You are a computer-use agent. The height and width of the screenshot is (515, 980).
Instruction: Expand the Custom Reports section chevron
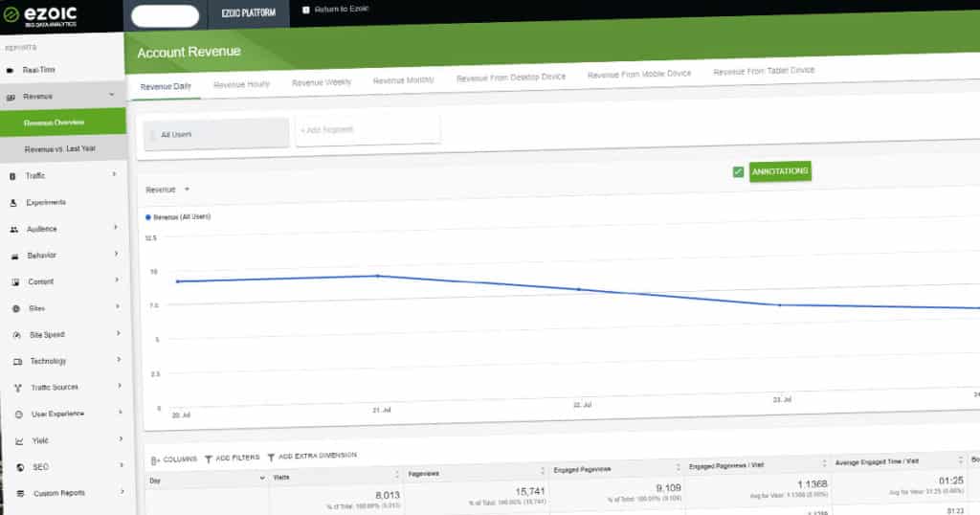point(122,491)
